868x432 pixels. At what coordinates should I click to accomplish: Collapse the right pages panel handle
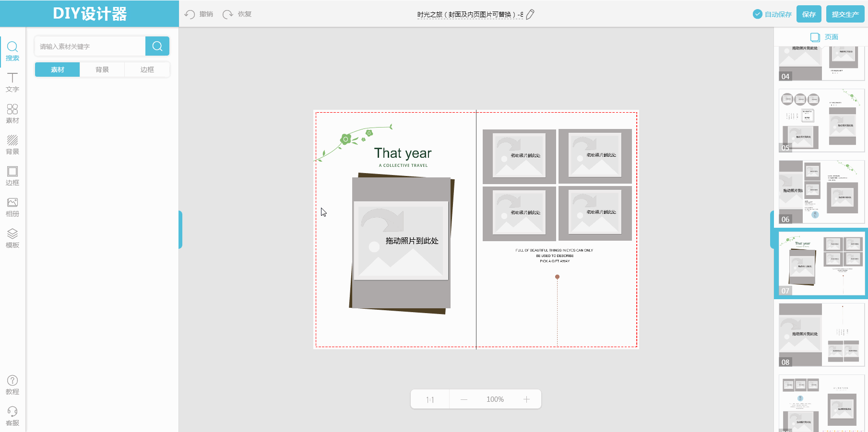772,230
